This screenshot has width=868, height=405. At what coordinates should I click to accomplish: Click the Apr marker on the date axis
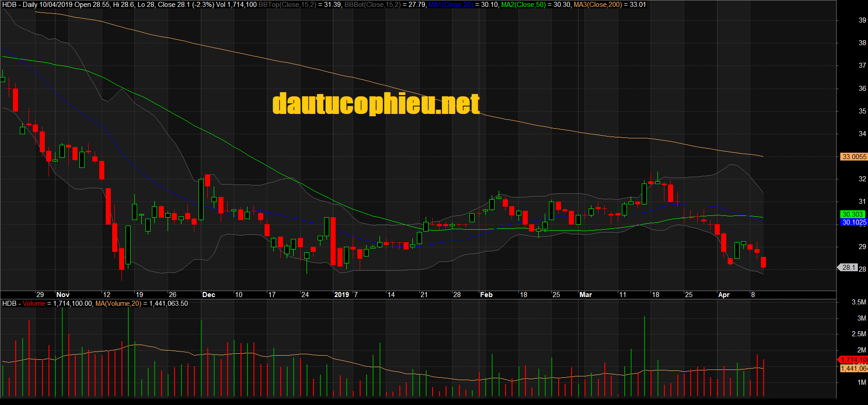coord(723,295)
